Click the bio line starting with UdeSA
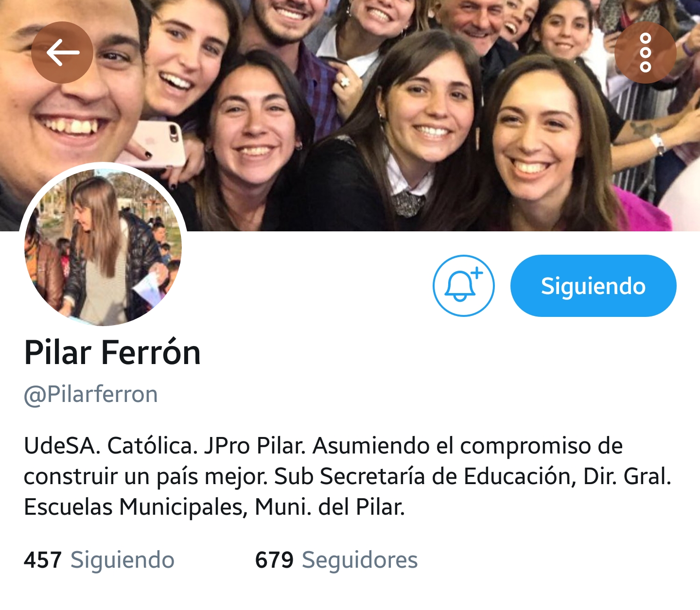The image size is (700, 610). pyautogui.click(x=323, y=446)
